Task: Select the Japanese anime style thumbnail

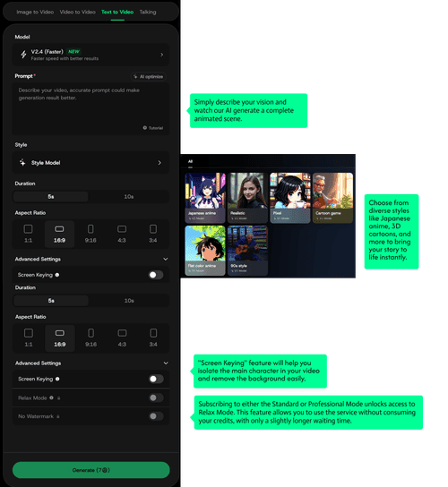Action: click(x=205, y=198)
